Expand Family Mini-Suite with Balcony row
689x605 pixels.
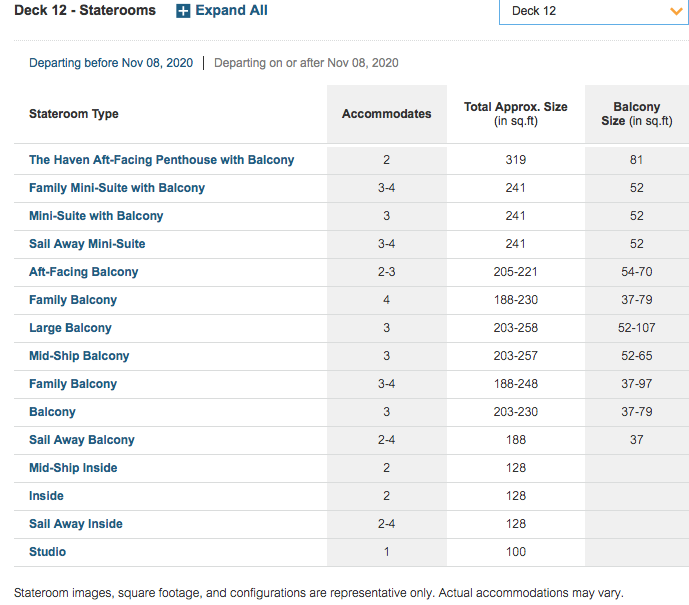pyautogui.click(x=117, y=188)
